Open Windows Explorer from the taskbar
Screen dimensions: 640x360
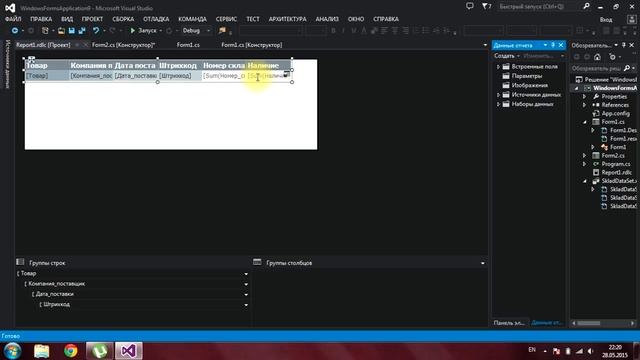(42, 351)
